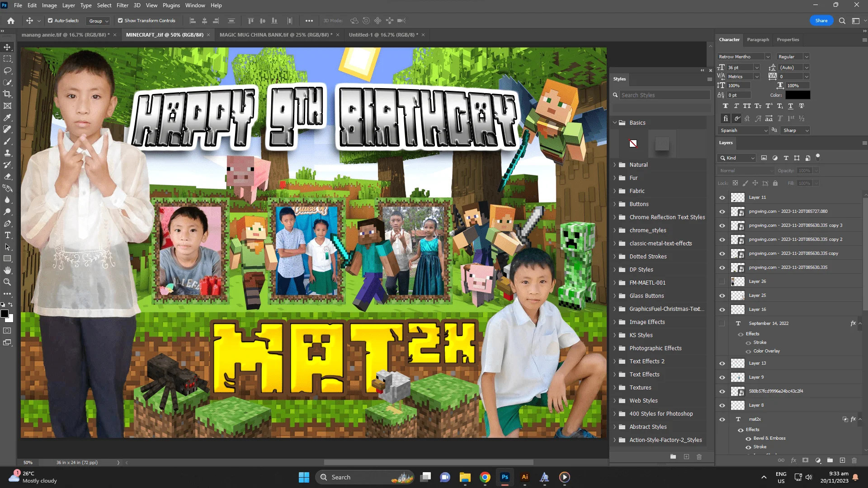Screen dimensions: 868x488
Task: Click the Search Styles input field
Action: pyautogui.click(x=665, y=95)
